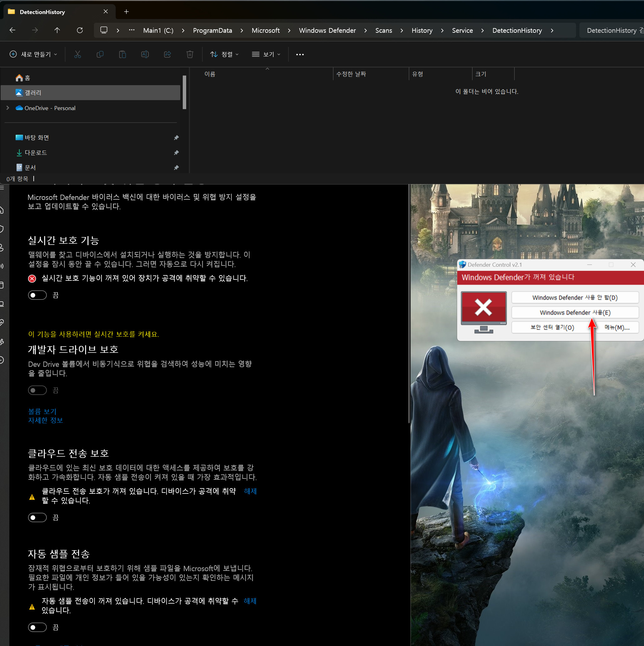Click the Rename icon in toolbar

[145, 54]
